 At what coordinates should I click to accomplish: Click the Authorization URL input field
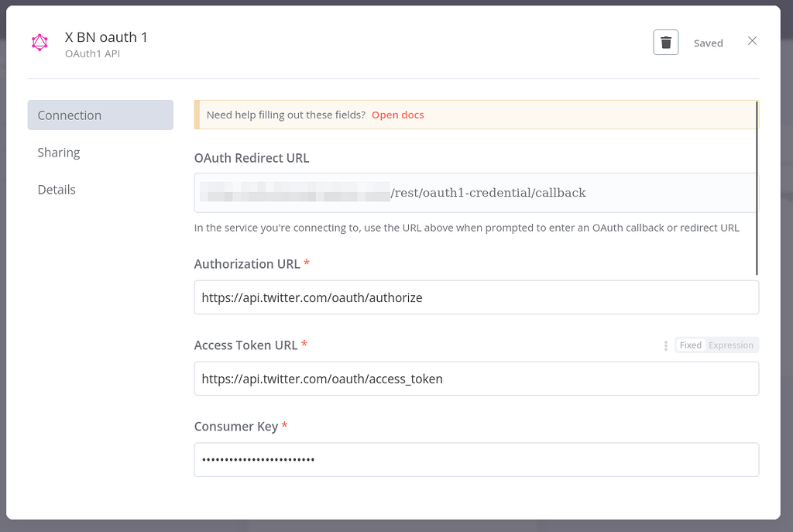point(476,297)
